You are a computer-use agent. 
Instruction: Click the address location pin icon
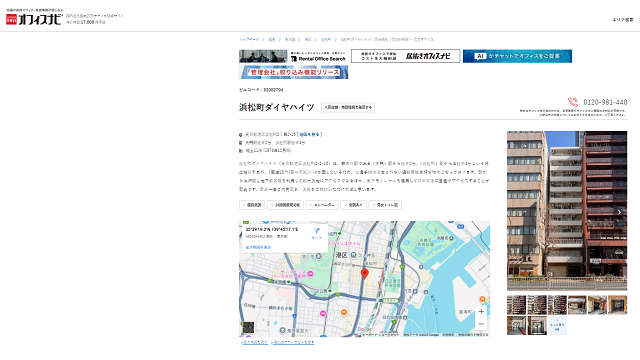coord(241,135)
